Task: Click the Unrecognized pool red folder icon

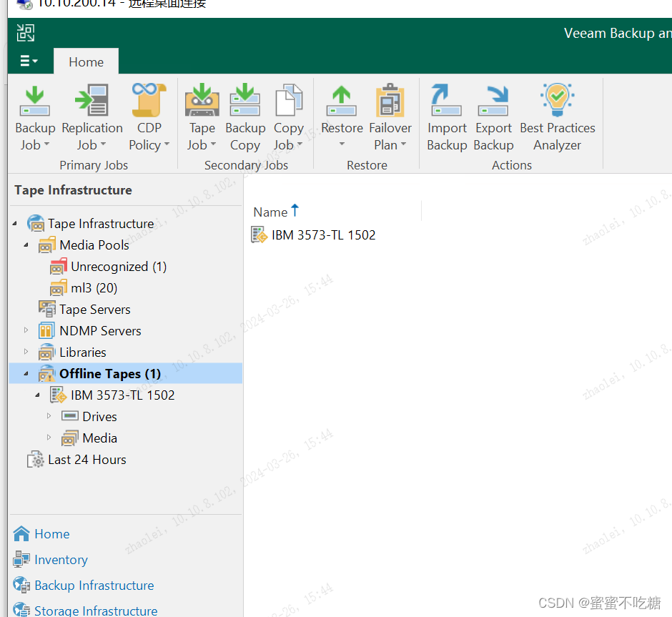Action: click(59, 266)
